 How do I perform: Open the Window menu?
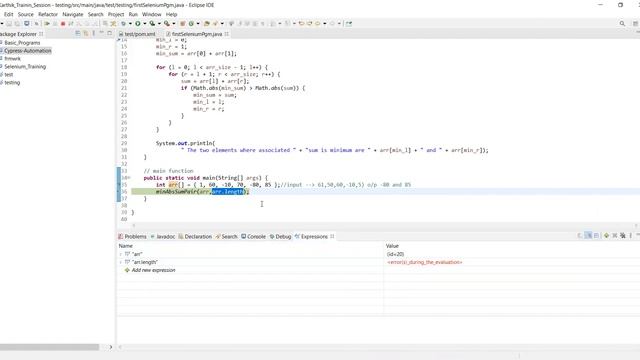pyautogui.click(x=151, y=14)
